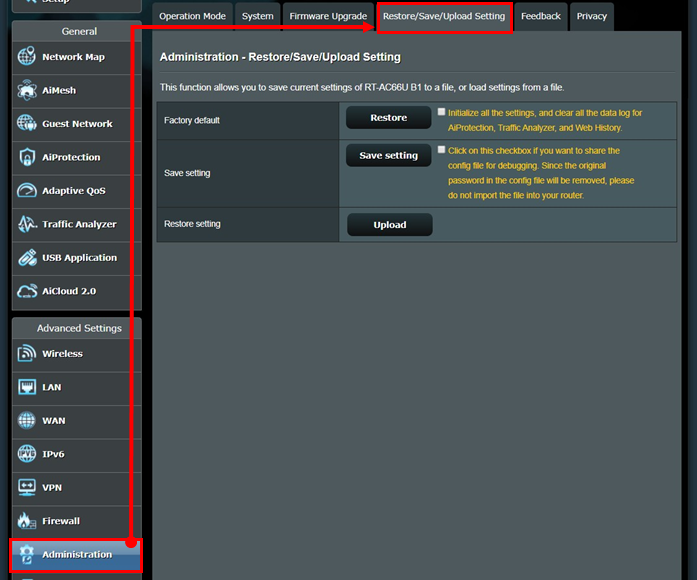Click the Traffic Analyzer pulse icon
Viewport: 697px width, 580px height.
[27, 224]
